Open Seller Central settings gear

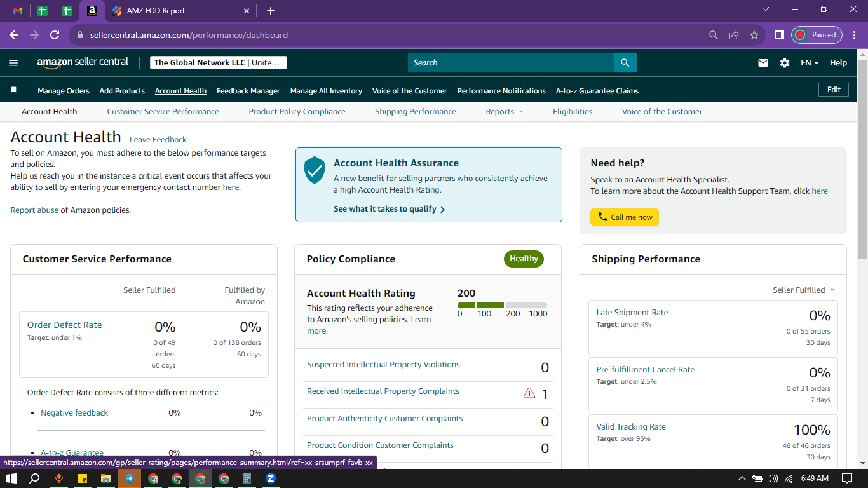[785, 63]
